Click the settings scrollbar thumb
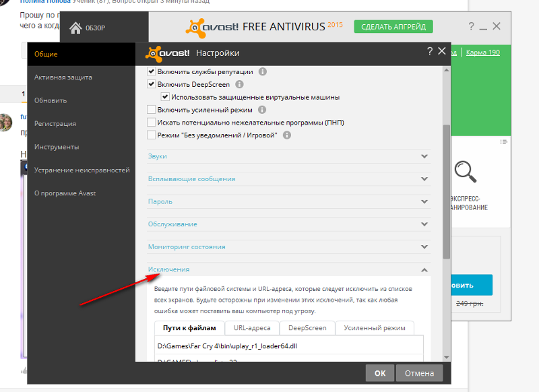Viewport: 539px width, 392px height. (446, 191)
